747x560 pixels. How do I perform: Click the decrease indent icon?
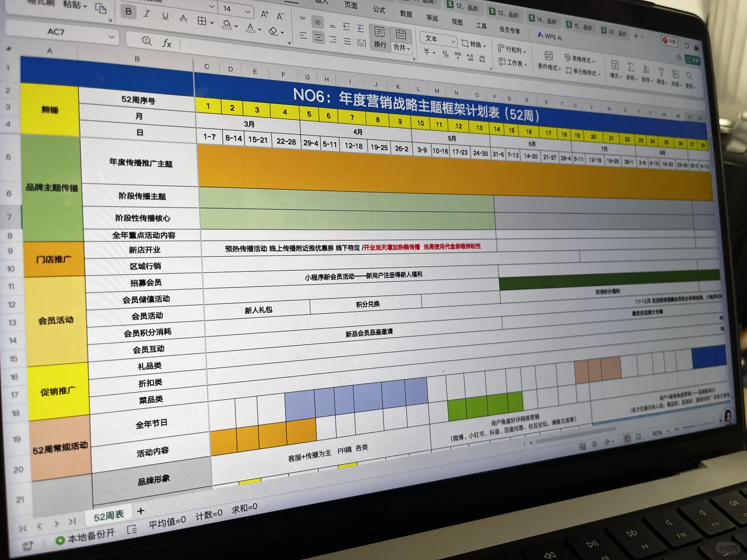[x=347, y=27]
